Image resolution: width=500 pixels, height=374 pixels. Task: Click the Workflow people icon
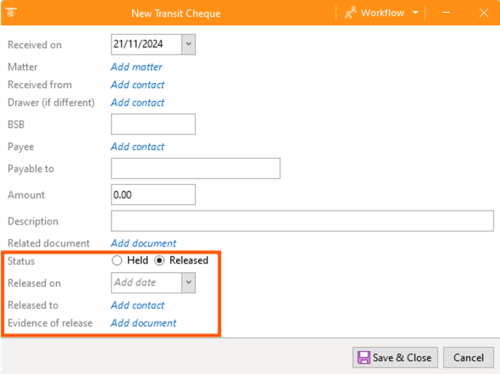click(x=351, y=13)
